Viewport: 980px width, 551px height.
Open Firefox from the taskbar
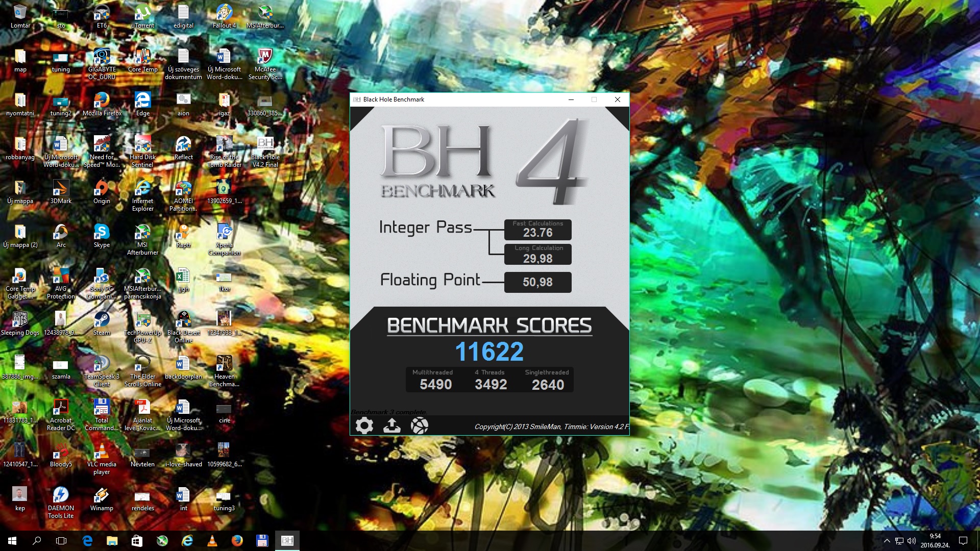pyautogui.click(x=237, y=541)
